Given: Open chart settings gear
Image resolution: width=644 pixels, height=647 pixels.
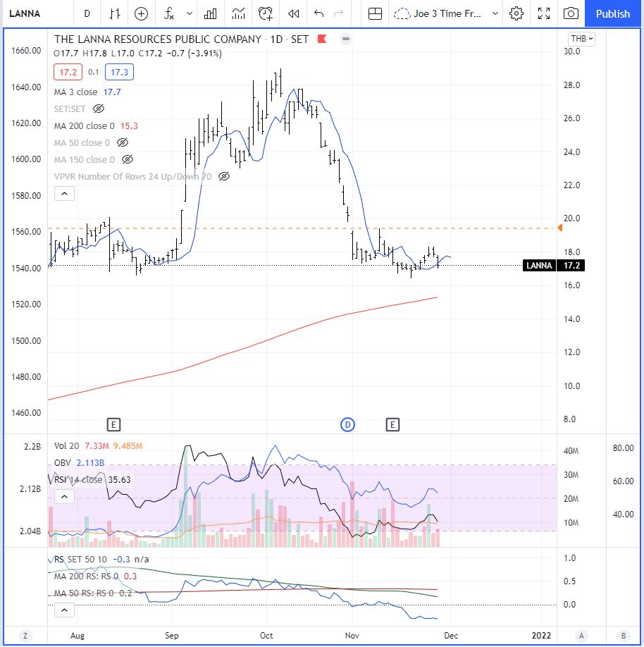Looking at the screenshot, I should (x=516, y=13).
